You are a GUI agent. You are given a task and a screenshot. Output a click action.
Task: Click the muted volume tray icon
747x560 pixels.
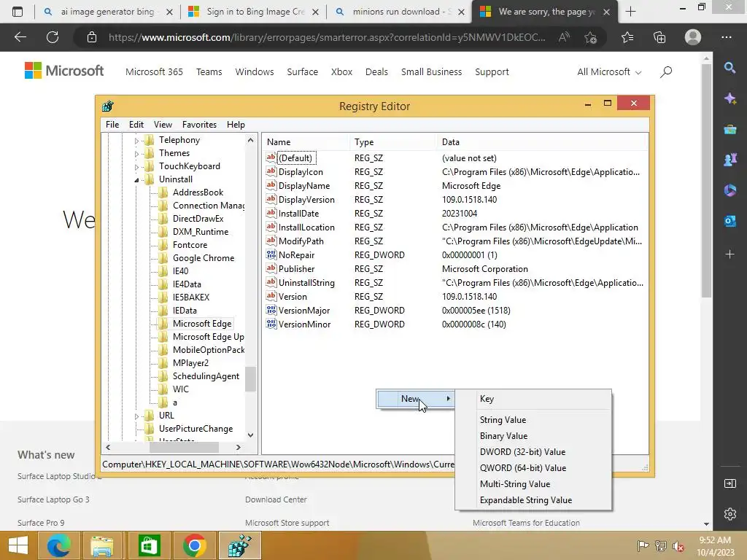[678, 545]
